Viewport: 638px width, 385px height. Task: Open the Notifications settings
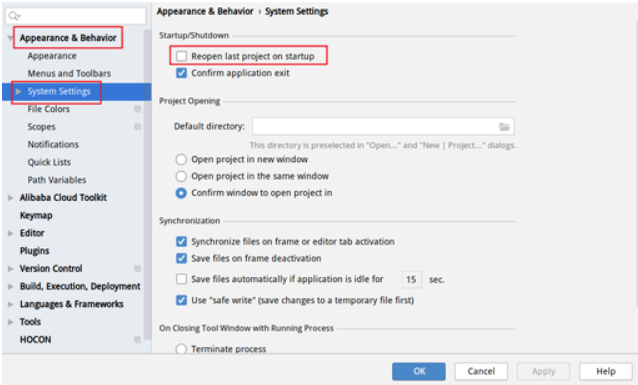coord(53,144)
